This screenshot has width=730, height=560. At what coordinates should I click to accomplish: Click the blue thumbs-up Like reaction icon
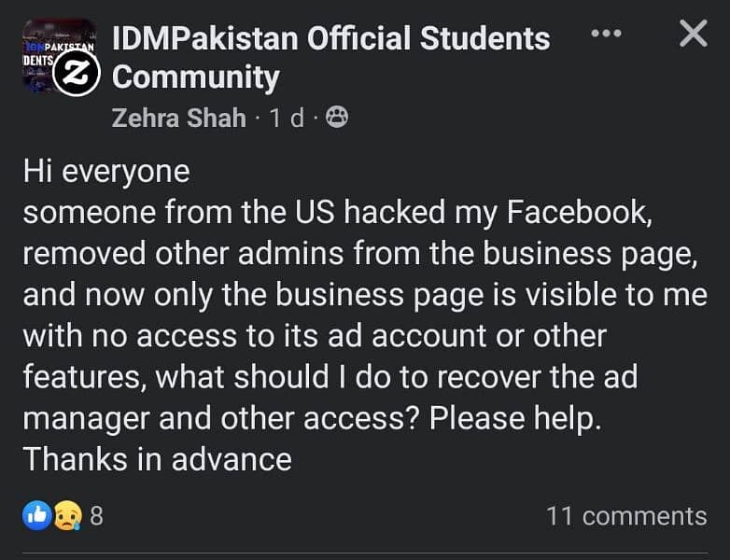[x=36, y=515]
